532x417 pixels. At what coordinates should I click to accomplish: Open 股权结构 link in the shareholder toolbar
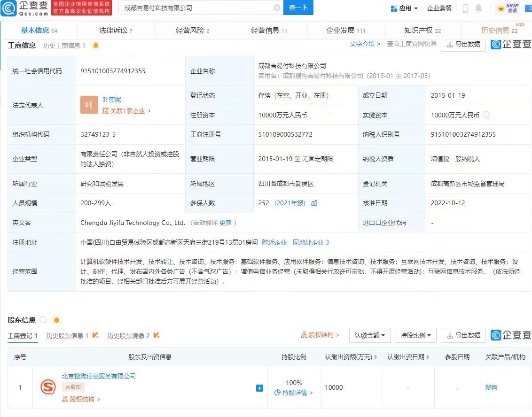[320, 335]
